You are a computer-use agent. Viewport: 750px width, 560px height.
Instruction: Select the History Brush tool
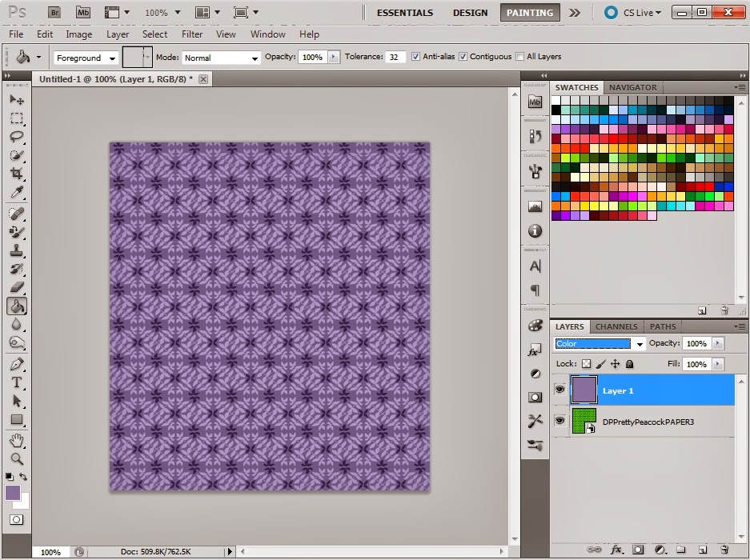point(17,270)
